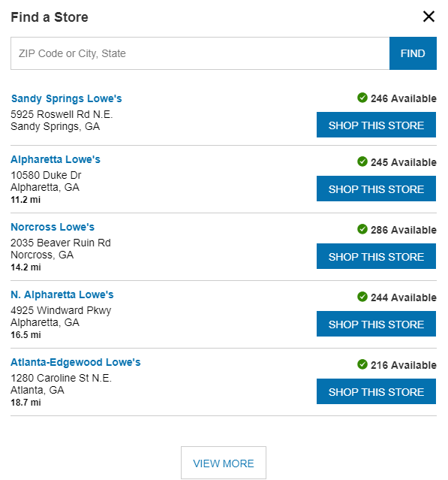Click green checkmark beside 216 Available
Viewport: 448px width, 480px height.
[x=362, y=364]
